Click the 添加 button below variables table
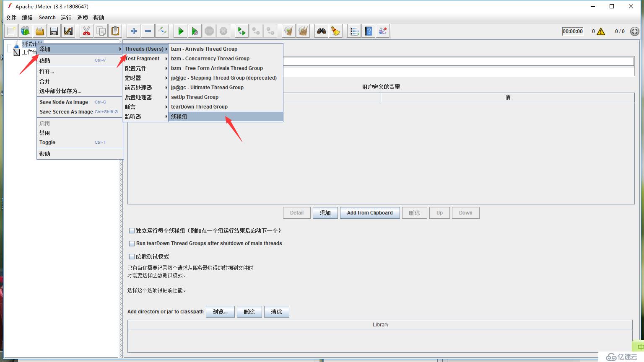 325,213
